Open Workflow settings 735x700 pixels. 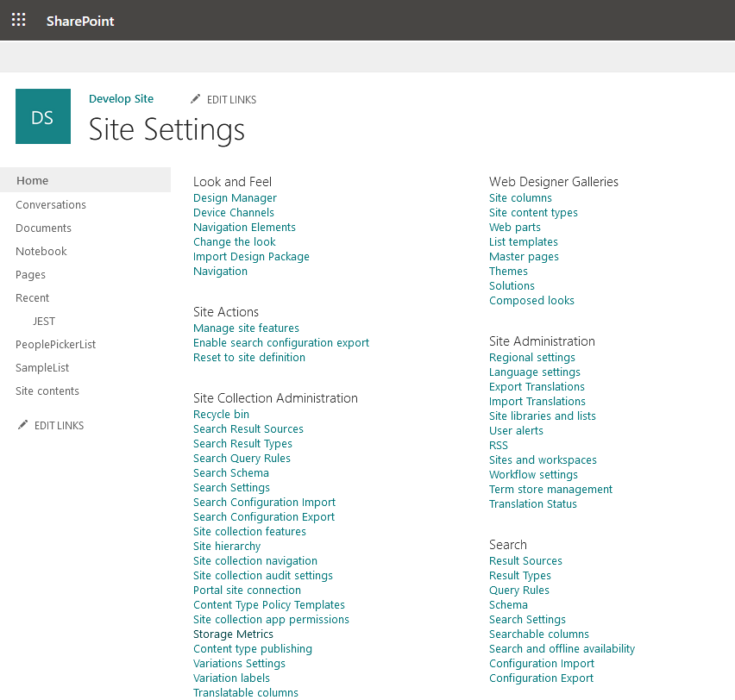[x=533, y=475]
